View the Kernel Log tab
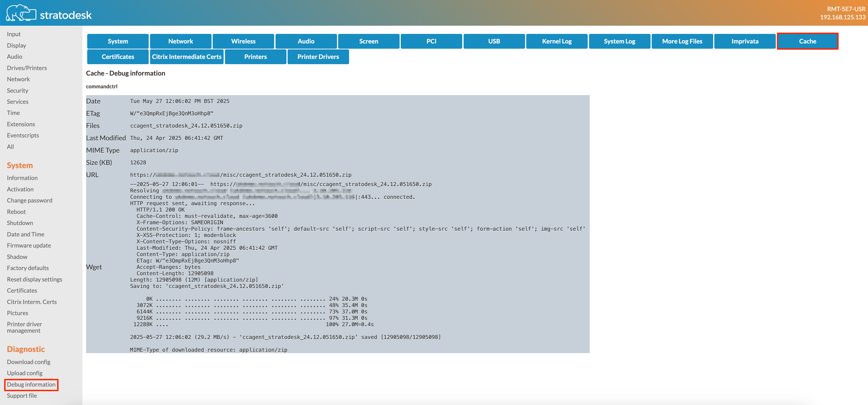The image size is (868, 405). [x=557, y=41]
